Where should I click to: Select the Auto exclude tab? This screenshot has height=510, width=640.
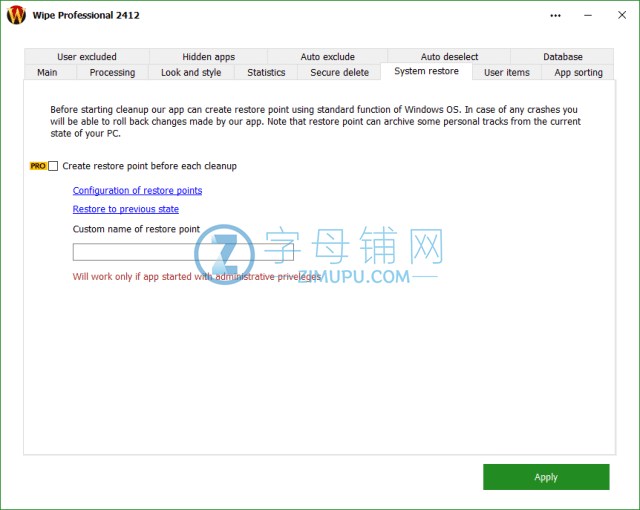327,57
